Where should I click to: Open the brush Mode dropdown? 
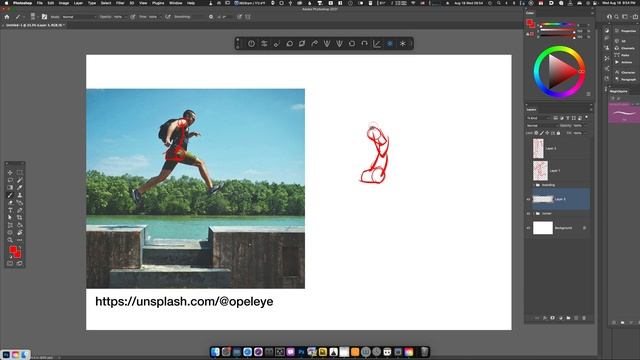pyautogui.click(x=80, y=17)
